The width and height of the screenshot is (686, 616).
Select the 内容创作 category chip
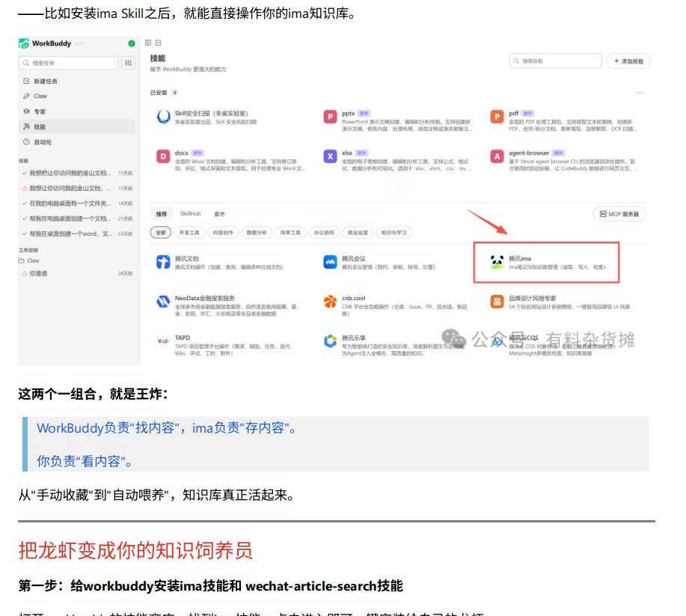click(x=223, y=233)
